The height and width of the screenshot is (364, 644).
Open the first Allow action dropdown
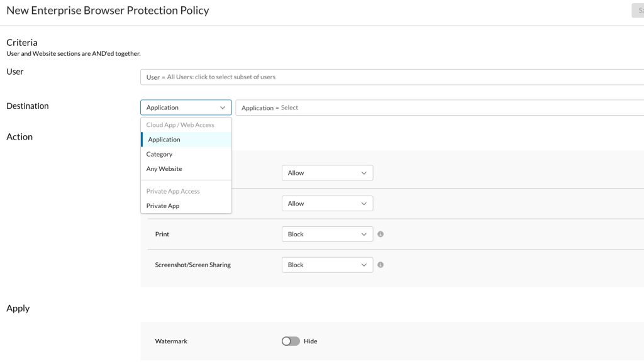pos(327,173)
